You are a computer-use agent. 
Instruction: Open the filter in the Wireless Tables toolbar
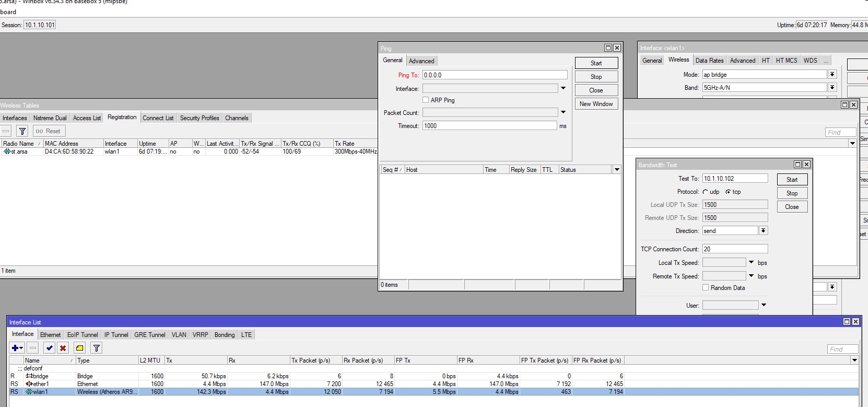tap(22, 131)
